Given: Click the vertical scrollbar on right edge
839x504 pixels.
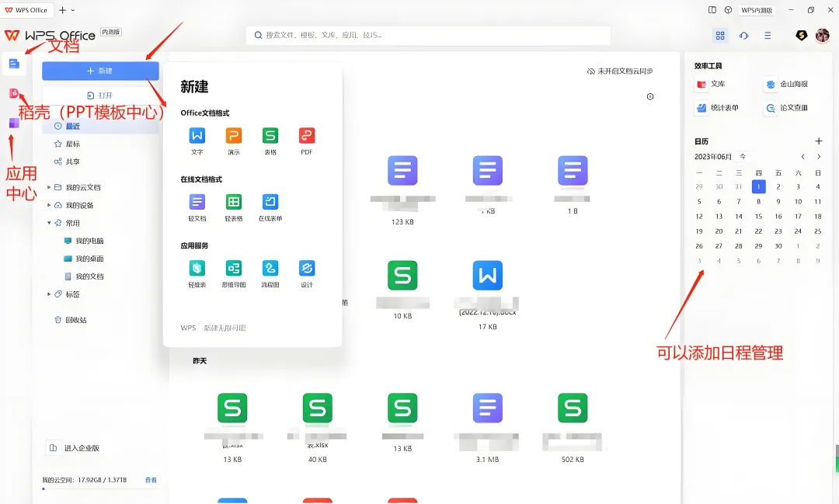Looking at the screenshot, I should (837, 458).
